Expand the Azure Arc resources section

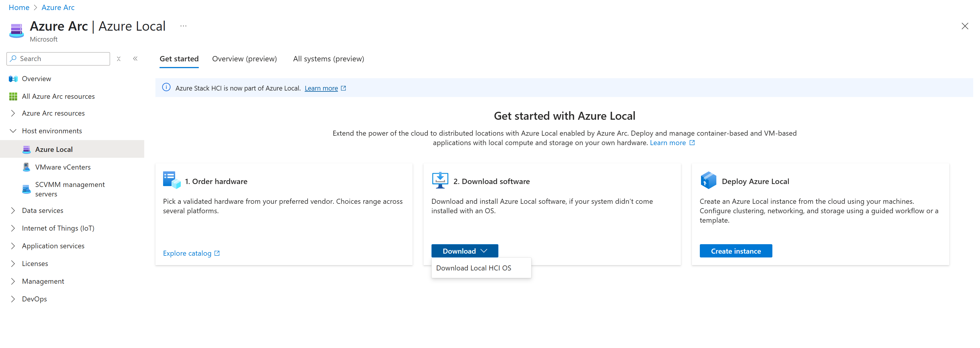[x=13, y=113]
